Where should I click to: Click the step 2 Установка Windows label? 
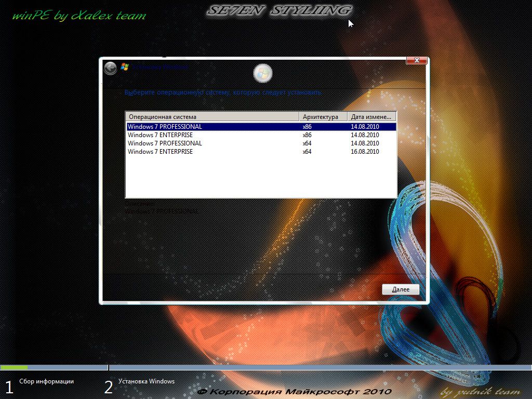[147, 381]
